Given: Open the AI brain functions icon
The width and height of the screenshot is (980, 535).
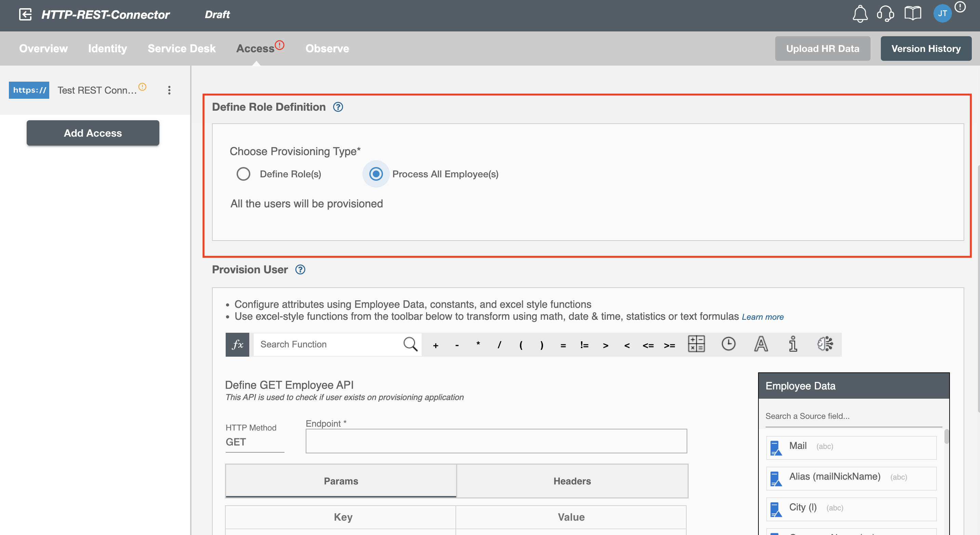Looking at the screenshot, I should (825, 344).
